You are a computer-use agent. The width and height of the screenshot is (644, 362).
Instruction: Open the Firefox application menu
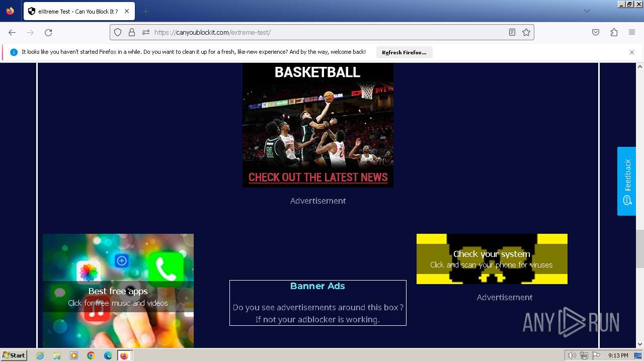pos(632,32)
